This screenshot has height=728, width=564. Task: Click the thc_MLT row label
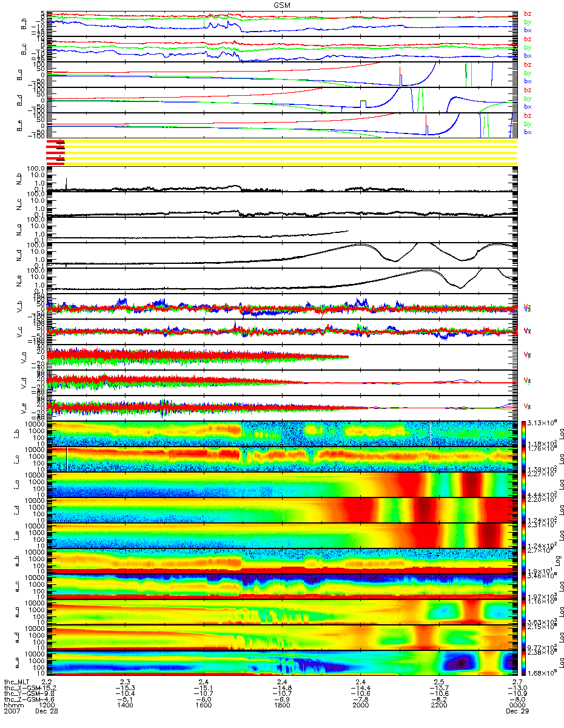point(16,682)
